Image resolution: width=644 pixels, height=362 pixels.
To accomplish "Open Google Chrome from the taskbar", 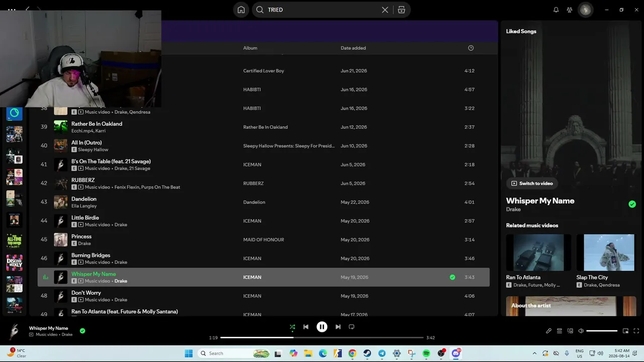I will [352, 353].
